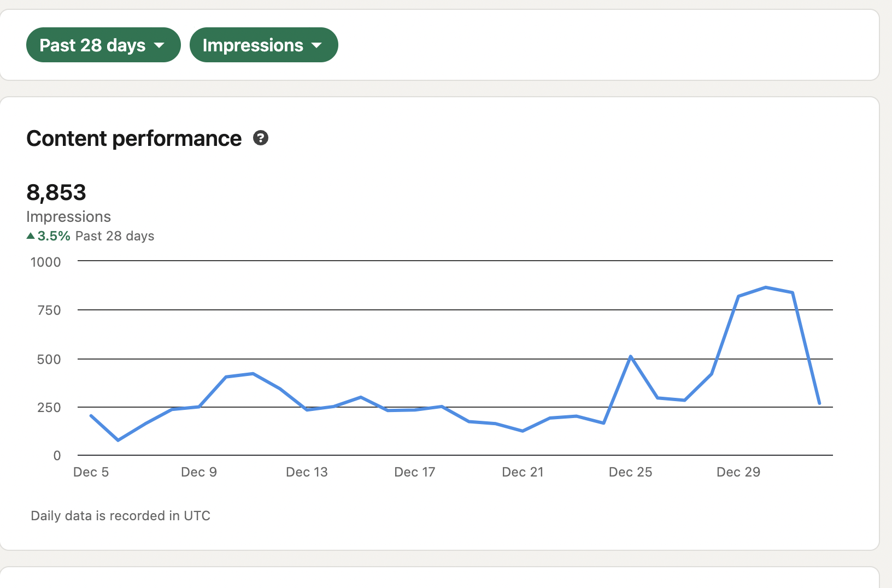Image resolution: width=892 pixels, height=588 pixels.
Task: Click the Dec 25 axis label
Action: click(630, 472)
